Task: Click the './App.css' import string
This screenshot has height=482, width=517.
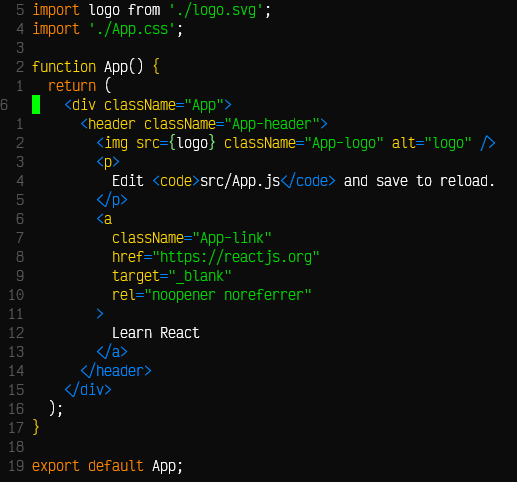Action: pos(132,29)
